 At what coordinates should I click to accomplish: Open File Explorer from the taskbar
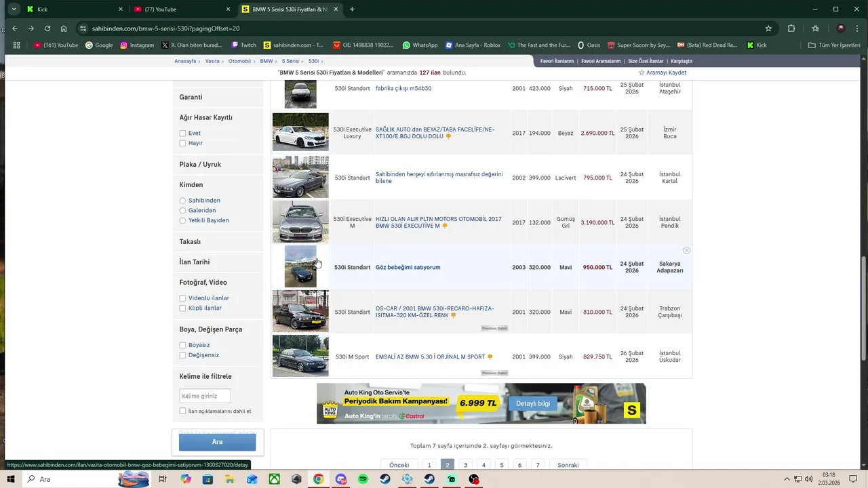click(230, 479)
